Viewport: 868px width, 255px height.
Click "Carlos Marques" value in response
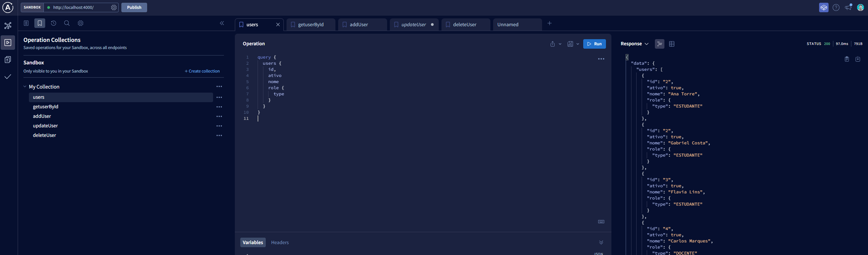(x=689, y=241)
